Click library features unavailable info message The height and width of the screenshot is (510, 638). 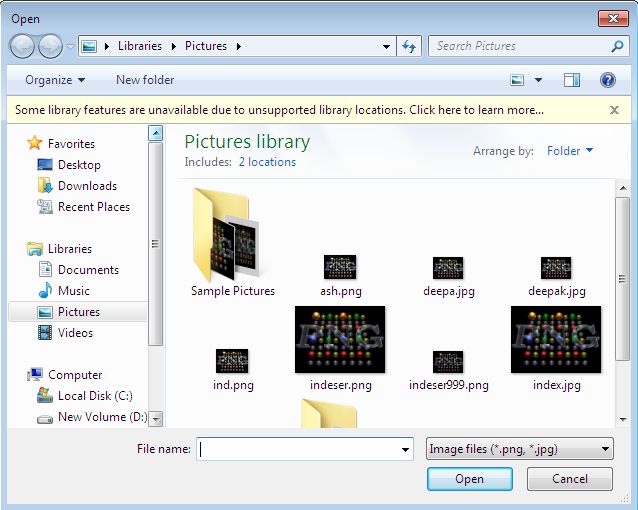click(x=279, y=110)
